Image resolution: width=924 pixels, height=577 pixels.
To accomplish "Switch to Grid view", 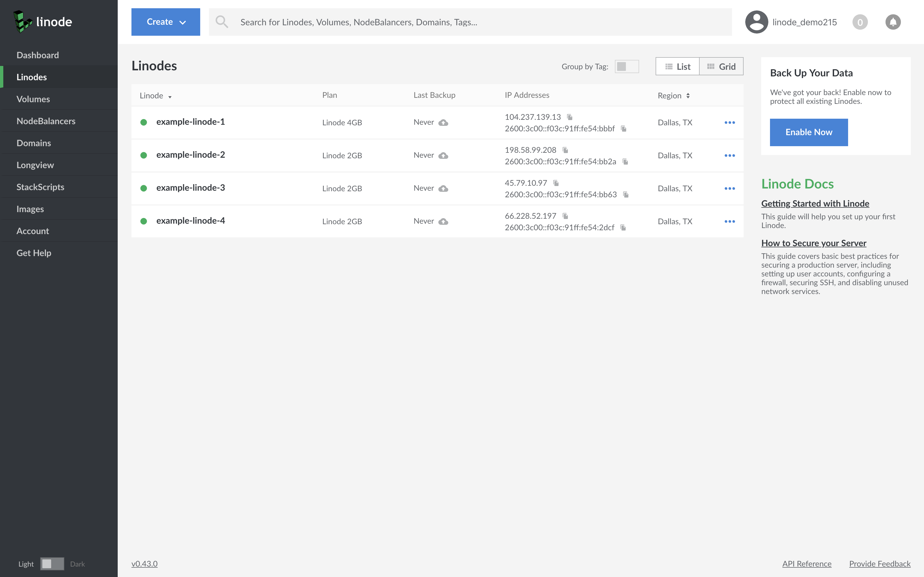I will 721,66.
